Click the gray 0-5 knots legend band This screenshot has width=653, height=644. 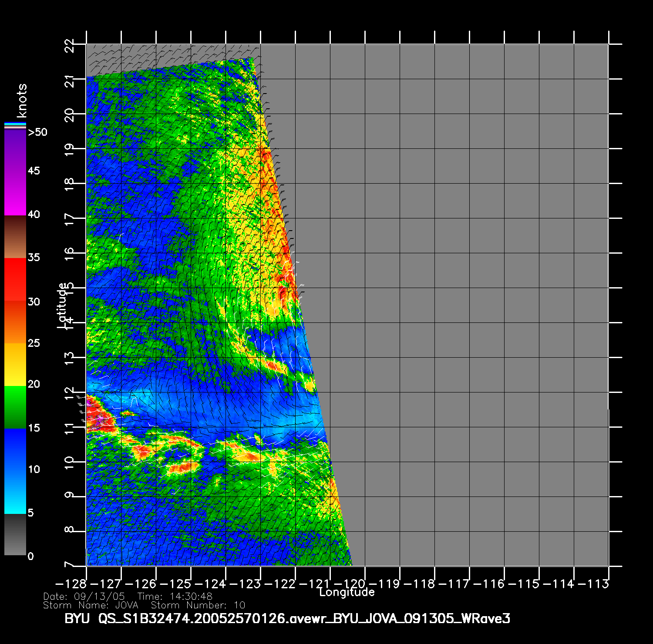pos(15,534)
